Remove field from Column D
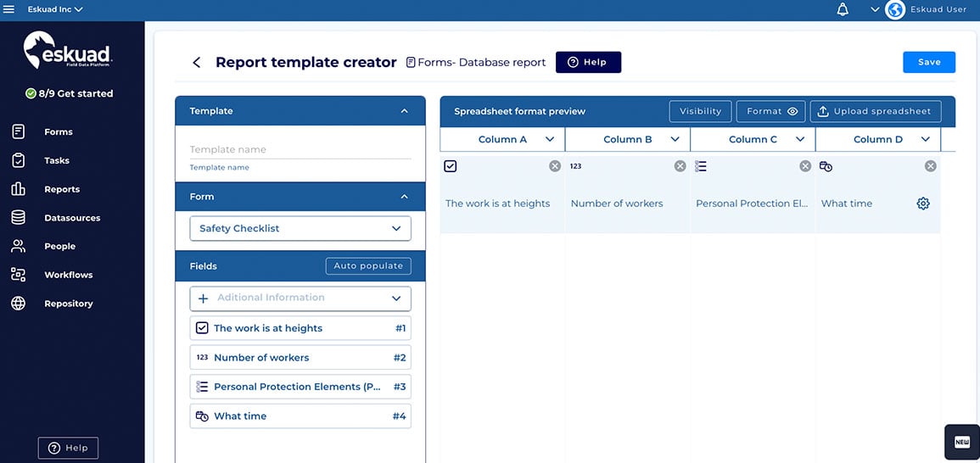980x463 pixels. click(x=931, y=165)
